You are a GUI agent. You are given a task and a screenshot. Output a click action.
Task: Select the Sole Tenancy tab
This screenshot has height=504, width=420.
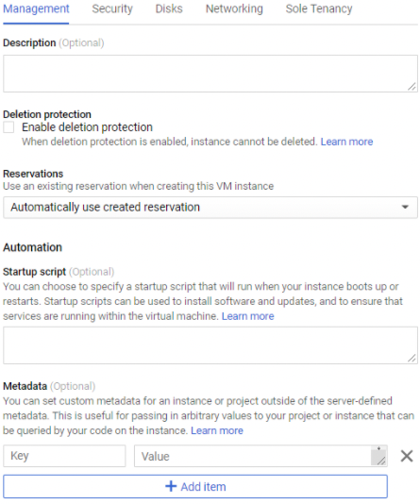click(319, 9)
